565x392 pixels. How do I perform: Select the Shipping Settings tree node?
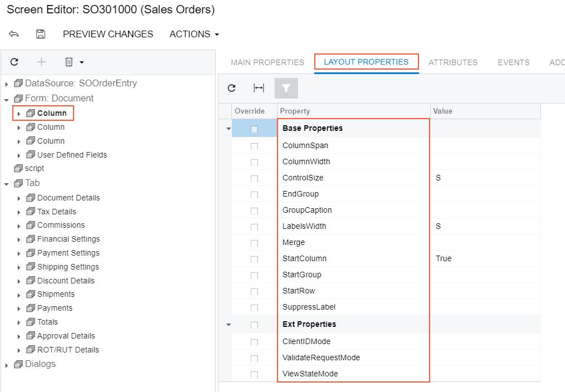point(68,267)
